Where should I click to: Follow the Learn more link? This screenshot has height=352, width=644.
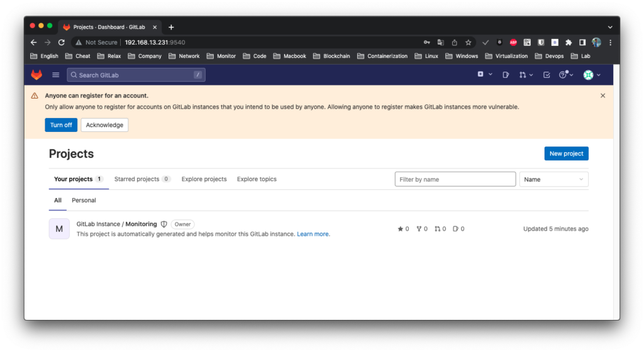(x=313, y=234)
